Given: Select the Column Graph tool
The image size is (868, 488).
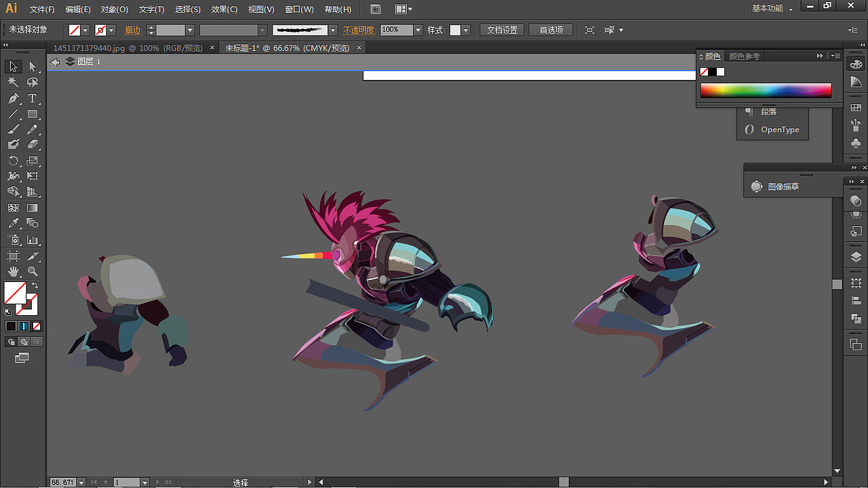Looking at the screenshot, I should 33,240.
